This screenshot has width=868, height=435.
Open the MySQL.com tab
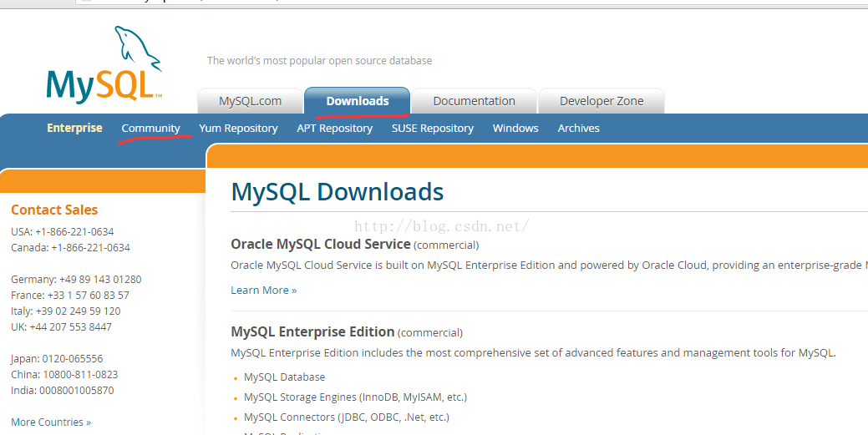point(251,101)
